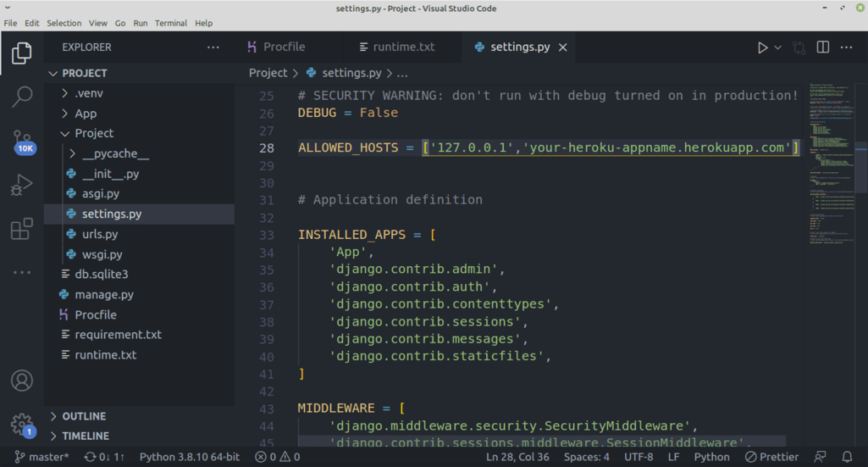Open notifications bell icon
Viewport: 868px width, 467px height.
(x=847, y=457)
